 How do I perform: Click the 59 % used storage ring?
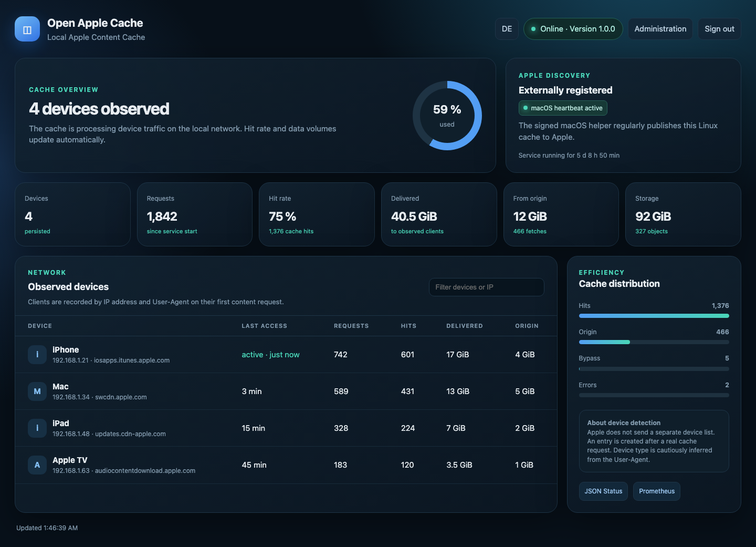click(x=447, y=116)
